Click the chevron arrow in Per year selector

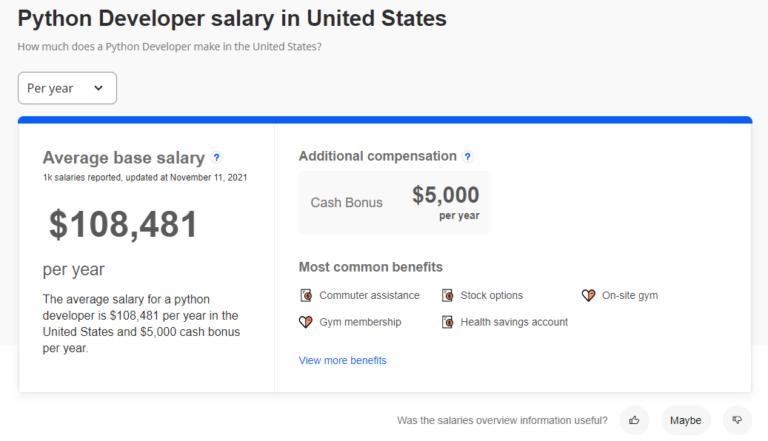(x=98, y=88)
